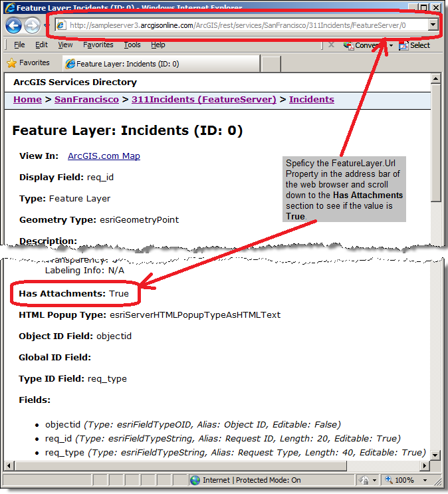Click the vertical scrollbar down arrow

tap(435, 455)
